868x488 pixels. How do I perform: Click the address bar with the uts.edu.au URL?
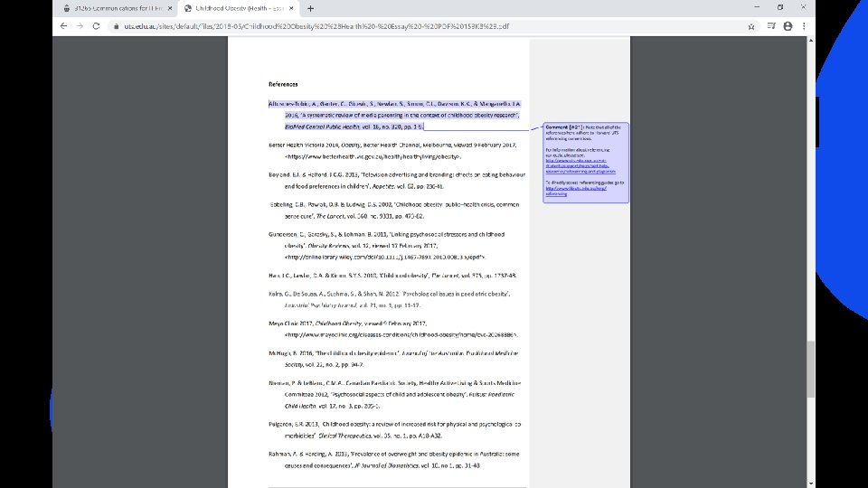[x=426, y=26]
